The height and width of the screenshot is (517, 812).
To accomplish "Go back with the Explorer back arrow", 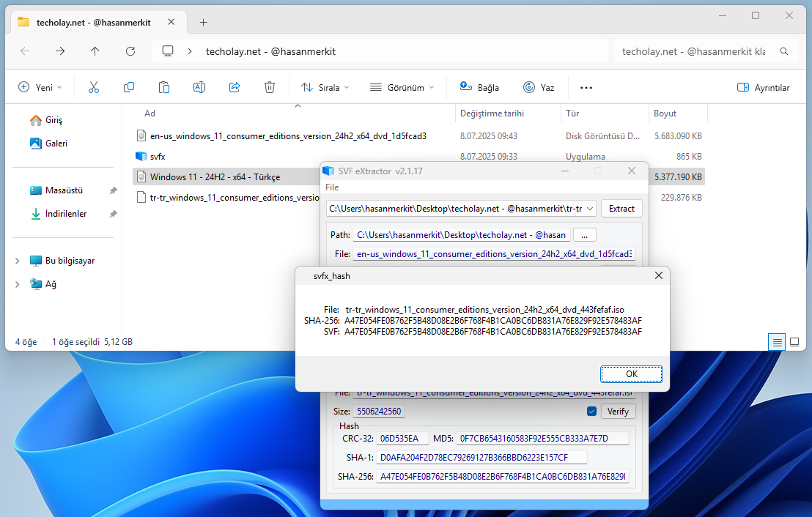I will pyautogui.click(x=25, y=51).
